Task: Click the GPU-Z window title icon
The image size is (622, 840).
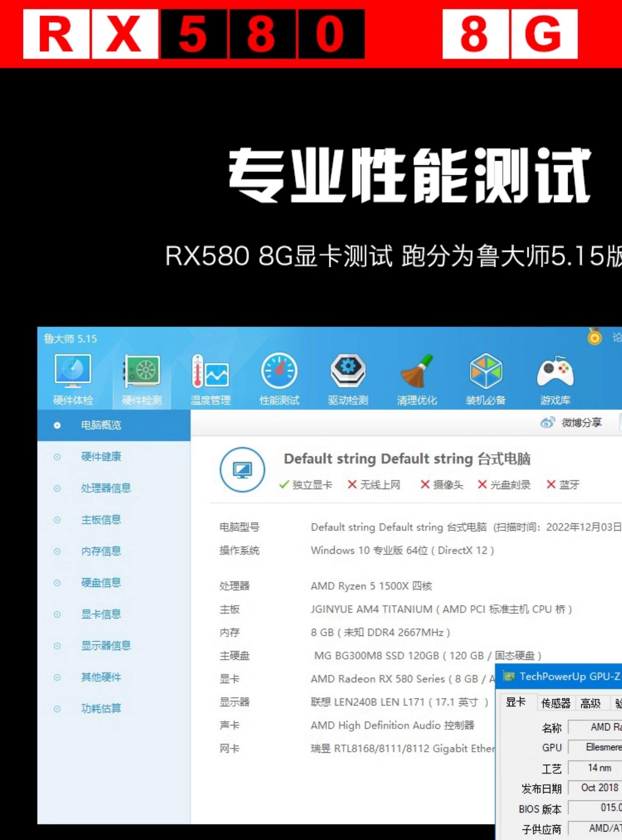Action: pyautogui.click(x=509, y=676)
